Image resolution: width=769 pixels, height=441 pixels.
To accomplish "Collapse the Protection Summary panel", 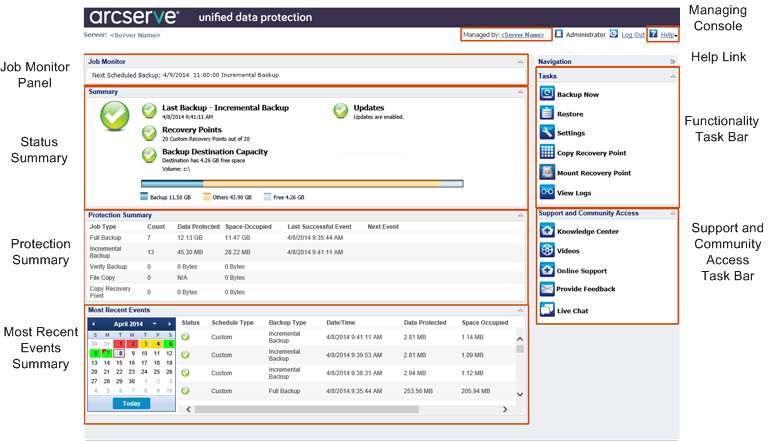I will (520, 214).
